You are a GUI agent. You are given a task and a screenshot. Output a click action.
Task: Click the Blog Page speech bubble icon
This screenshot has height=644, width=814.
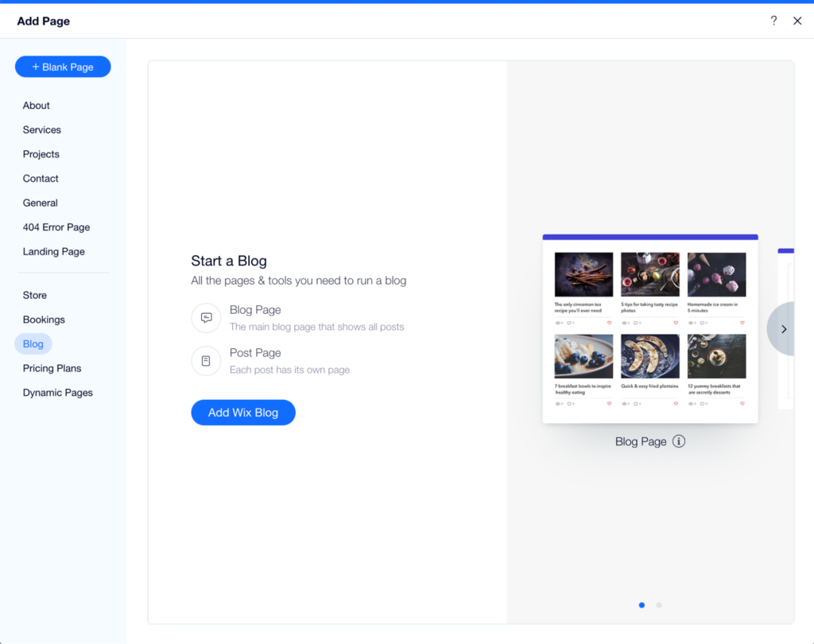[x=206, y=318]
